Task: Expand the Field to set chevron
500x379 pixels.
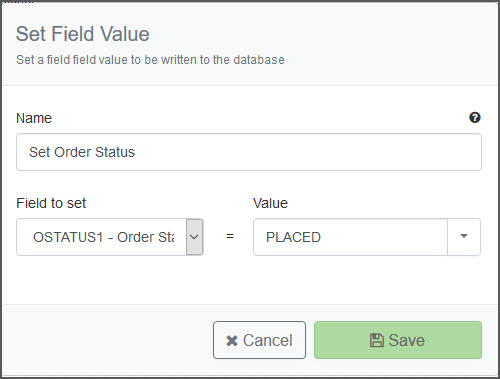Action: (194, 237)
